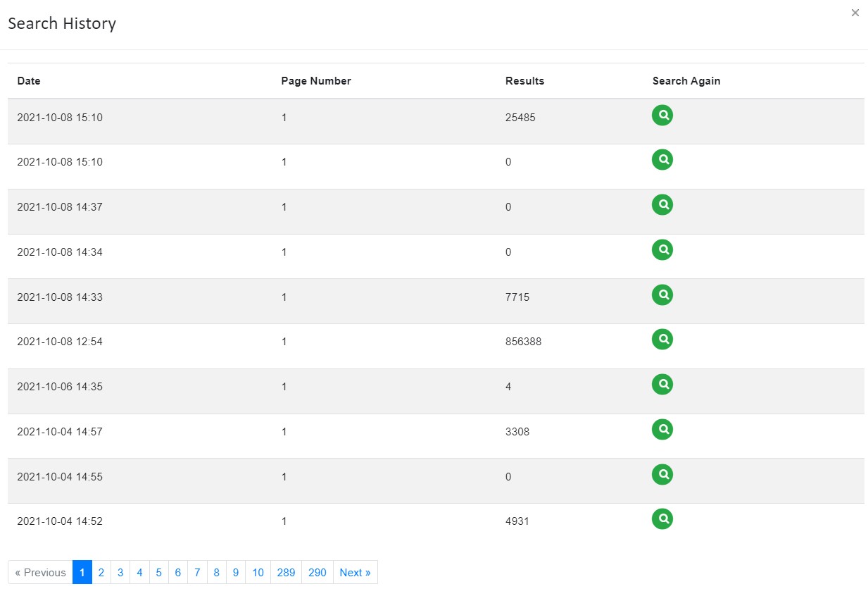Viewport: 868px width, 596px height.
Task: Click the 0 results value for 2021-10-08 14:37
Action: point(508,207)
